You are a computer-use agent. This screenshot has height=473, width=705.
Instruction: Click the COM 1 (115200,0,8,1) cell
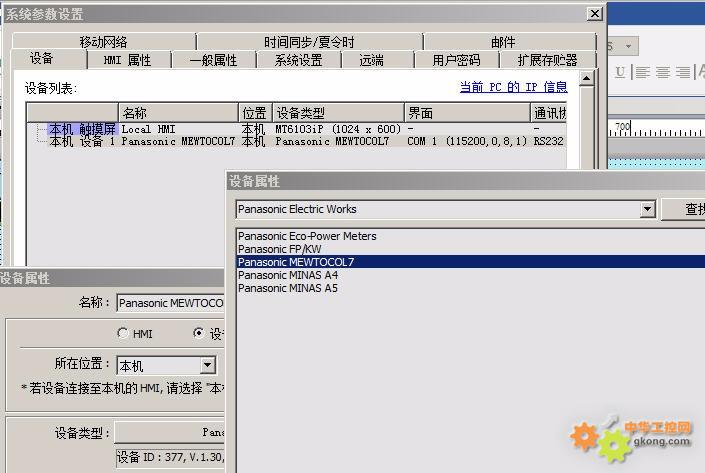(466, 141)
